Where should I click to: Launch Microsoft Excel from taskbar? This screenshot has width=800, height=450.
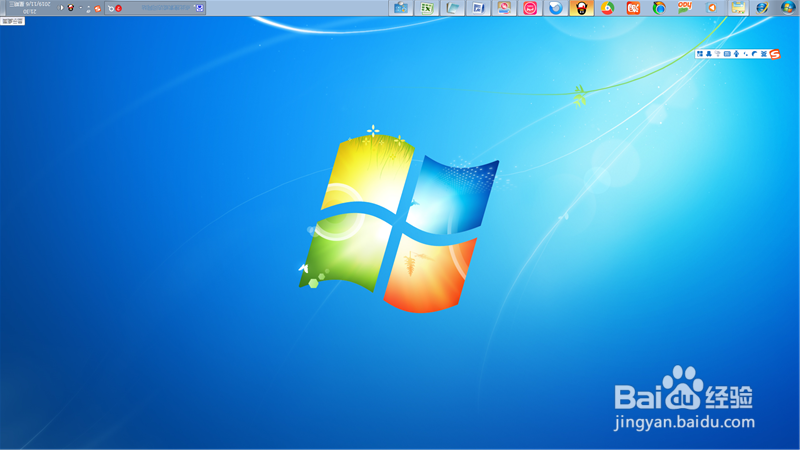coord(427,8)
